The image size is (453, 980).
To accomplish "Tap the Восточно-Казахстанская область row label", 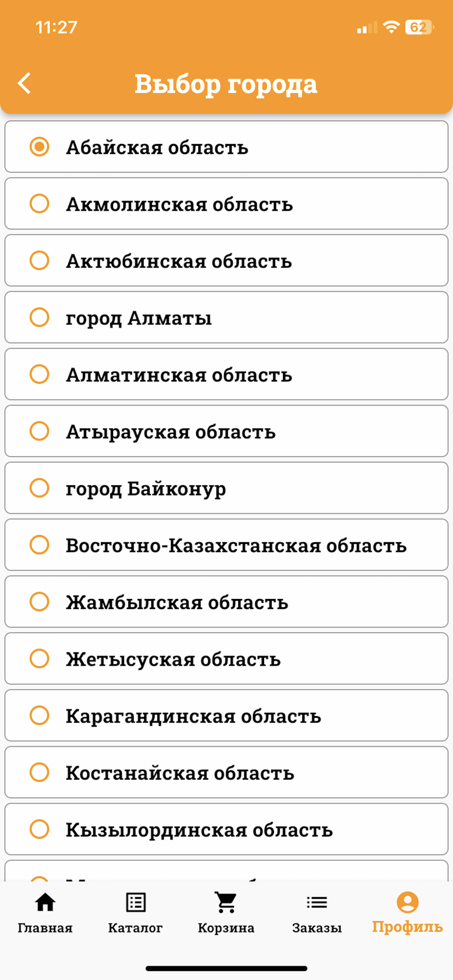I will point(236,545).
